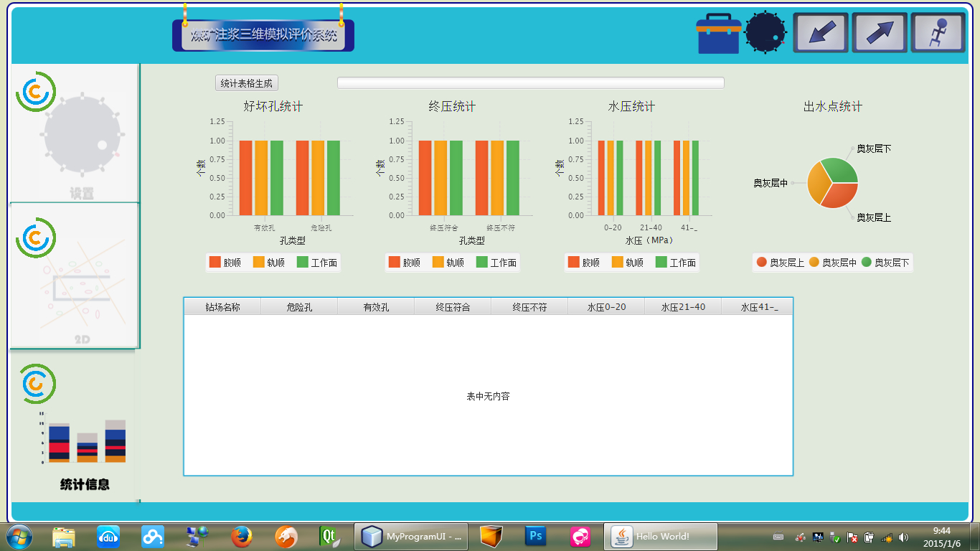980x551 pixels.
Task: Sort table by 危险孔 column
Action: [x=299, y=307]
